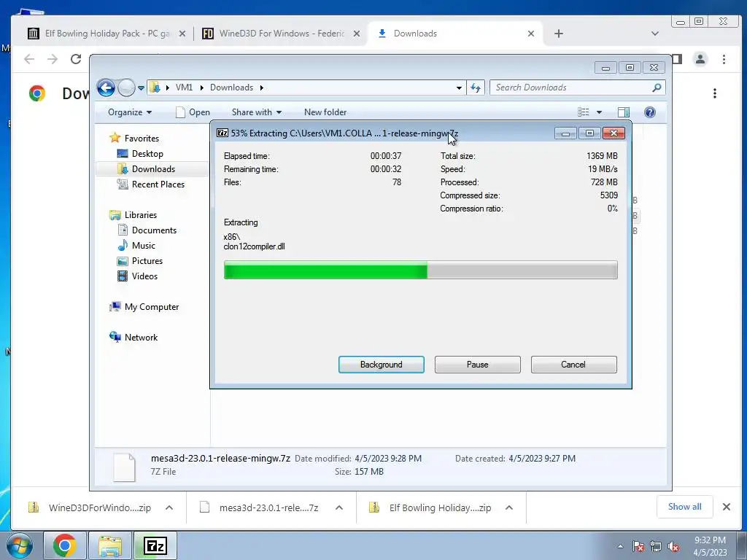Open Downloads page three-dot menu

(715, 93)
